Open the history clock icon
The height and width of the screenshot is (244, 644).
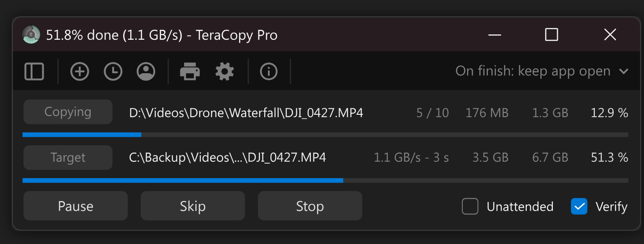[x=113, y=71]
